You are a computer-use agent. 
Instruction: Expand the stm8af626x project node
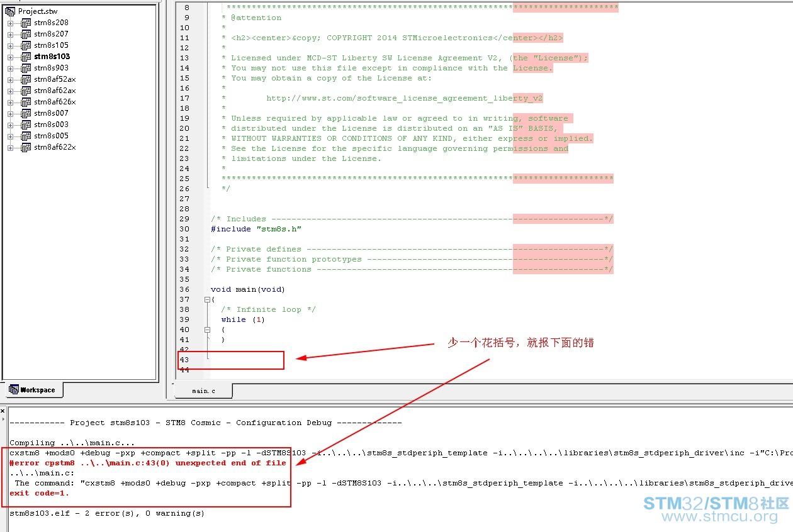pos(10,103)
